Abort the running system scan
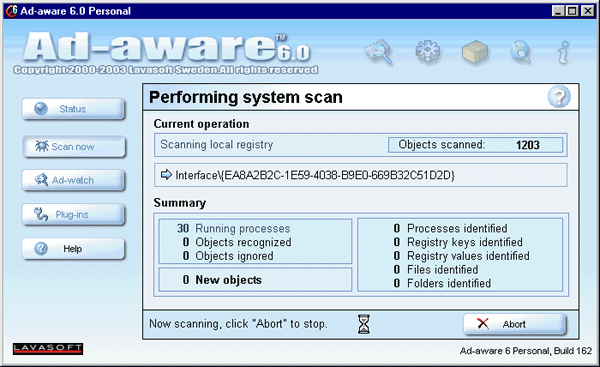 tap(515, 324)
